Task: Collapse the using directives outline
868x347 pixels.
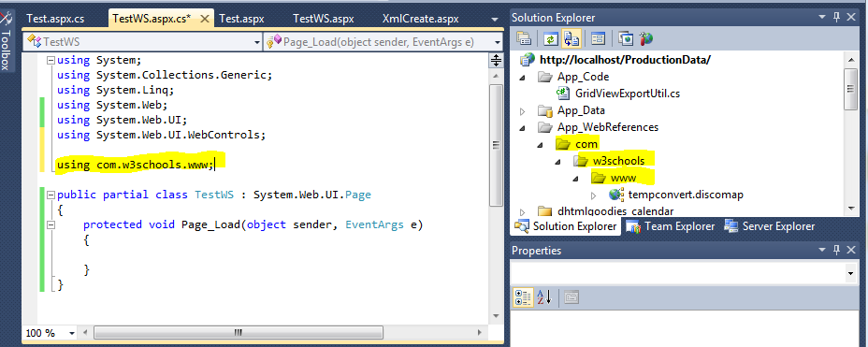Action: pyautogui.click(x=51, y=60)
